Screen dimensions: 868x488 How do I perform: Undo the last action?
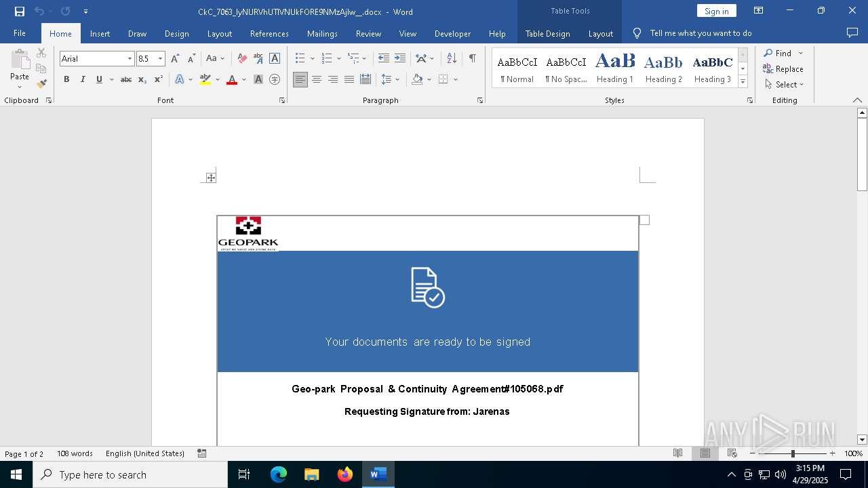coord(39,12)
